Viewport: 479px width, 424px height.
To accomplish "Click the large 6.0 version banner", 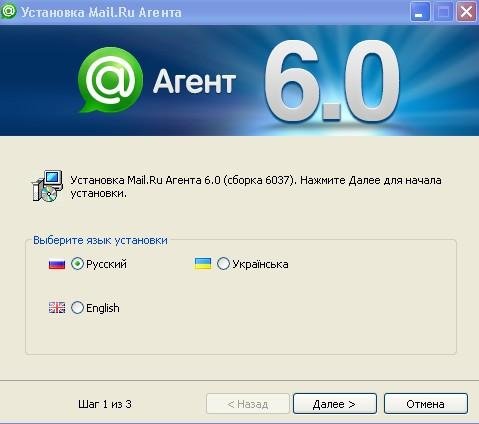I will click(333, 81).
